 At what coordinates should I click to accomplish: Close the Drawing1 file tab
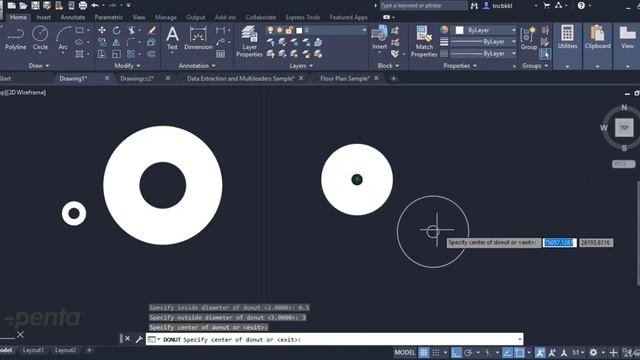click(107, 78)
